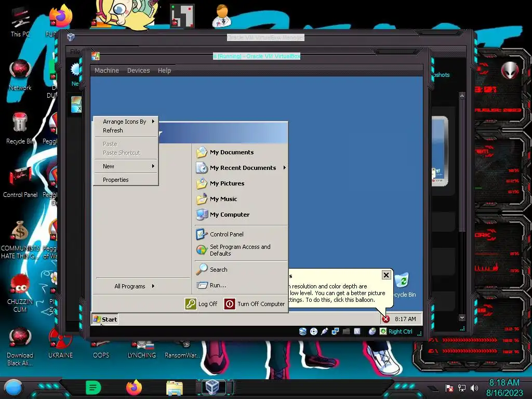
Task: Open the UKRAINE desktop icon
Action: (60, 343)
